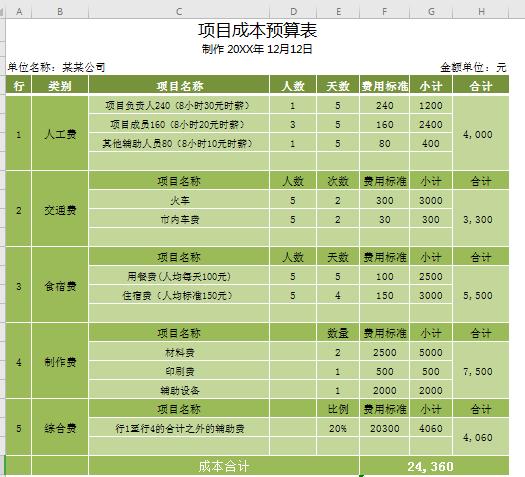Select the 火车 item cell
This screenshot has height=477, width=525.
[179, 200]
